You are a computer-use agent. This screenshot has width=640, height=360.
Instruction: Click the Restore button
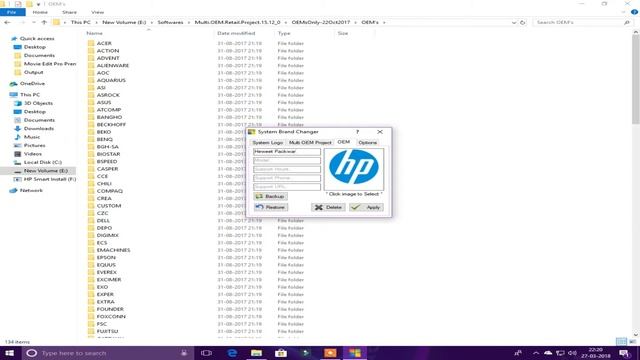point(270,207)
